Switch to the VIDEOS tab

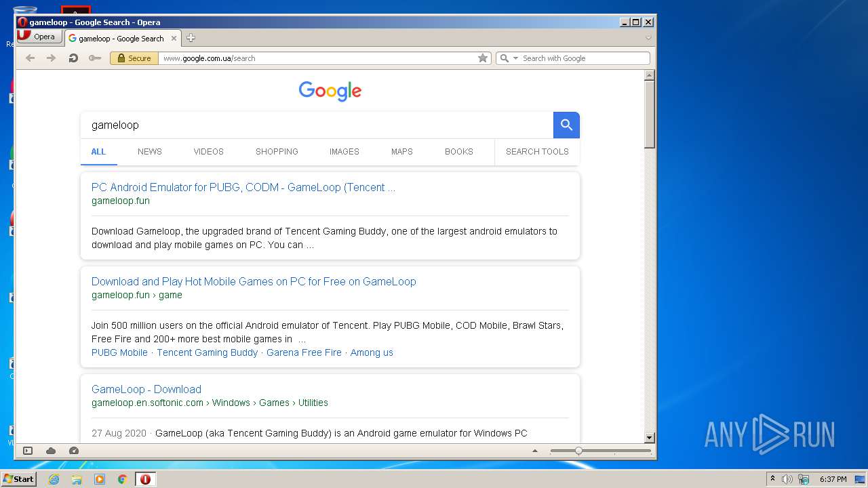(x=209, y=152)
